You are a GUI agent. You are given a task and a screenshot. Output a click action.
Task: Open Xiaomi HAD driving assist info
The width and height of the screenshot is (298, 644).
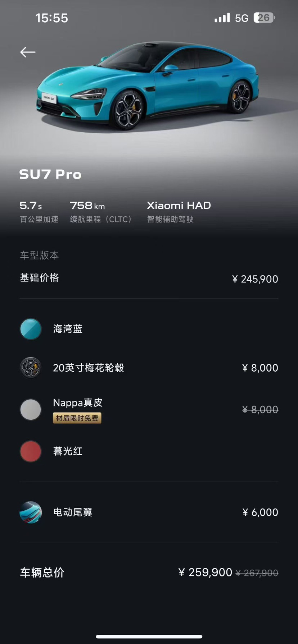point(179,212)
